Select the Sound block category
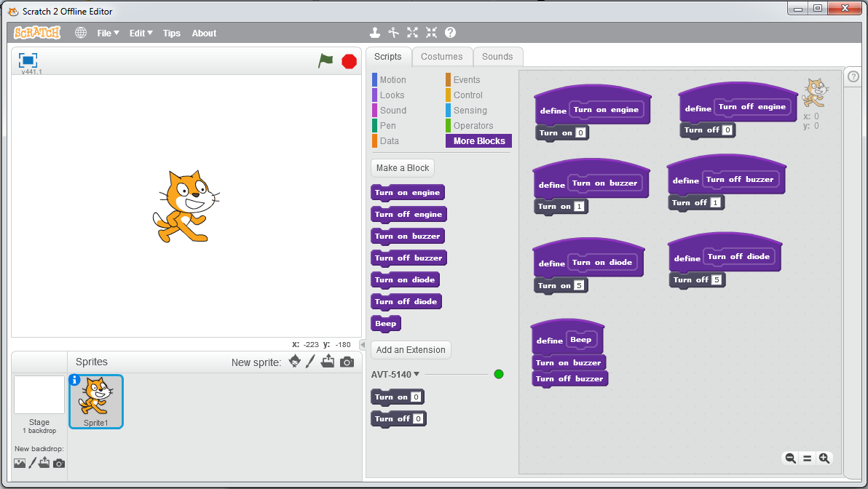The width and height of the screenshot is (868, 489). [x=392, y=111]
